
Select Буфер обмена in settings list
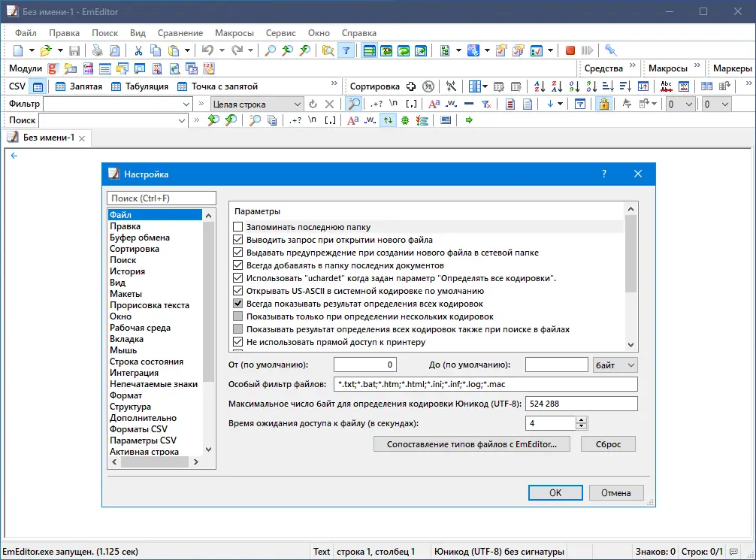click(140, 238)
